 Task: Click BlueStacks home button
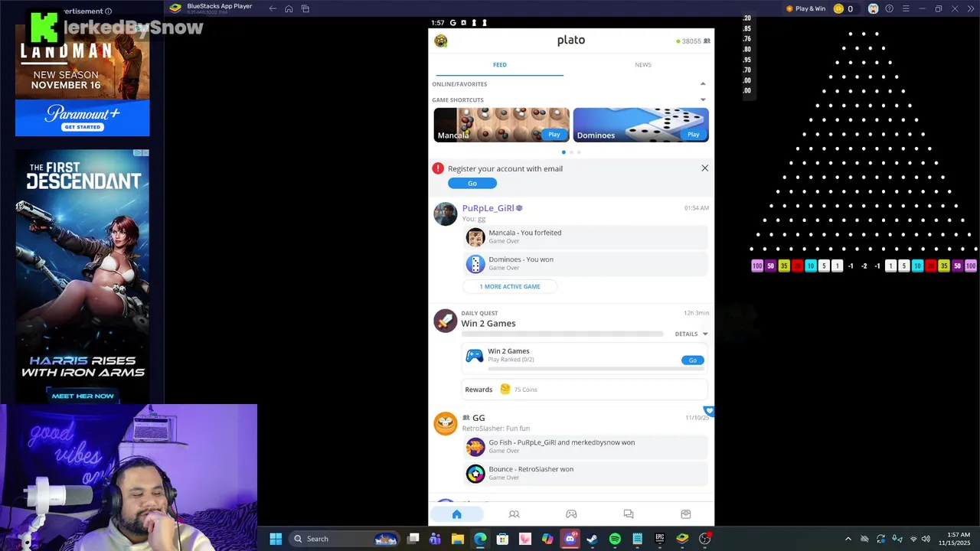point(289,8)
